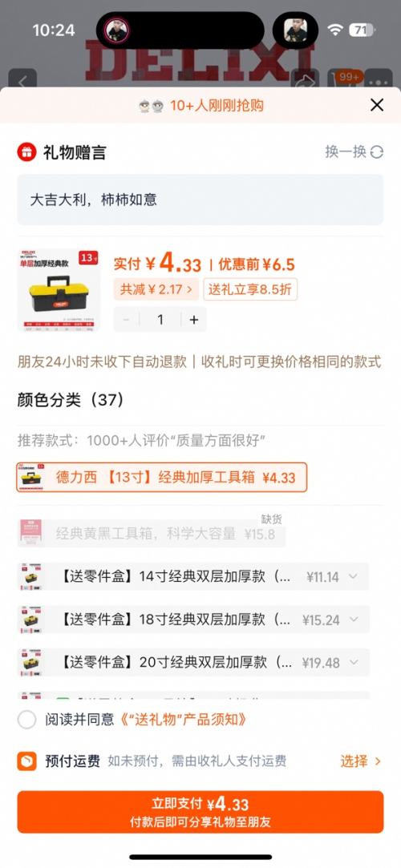Select 德力西【13寸】经典加厚工具箱 option
401x868 pixels.
point(162,477)
